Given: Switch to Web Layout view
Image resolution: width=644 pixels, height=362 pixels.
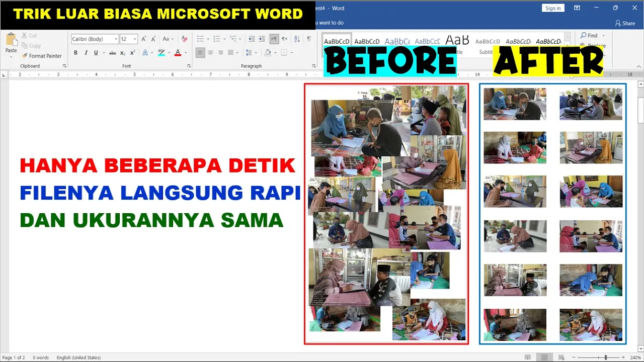Looking at the screenshot, I should 560,357.
